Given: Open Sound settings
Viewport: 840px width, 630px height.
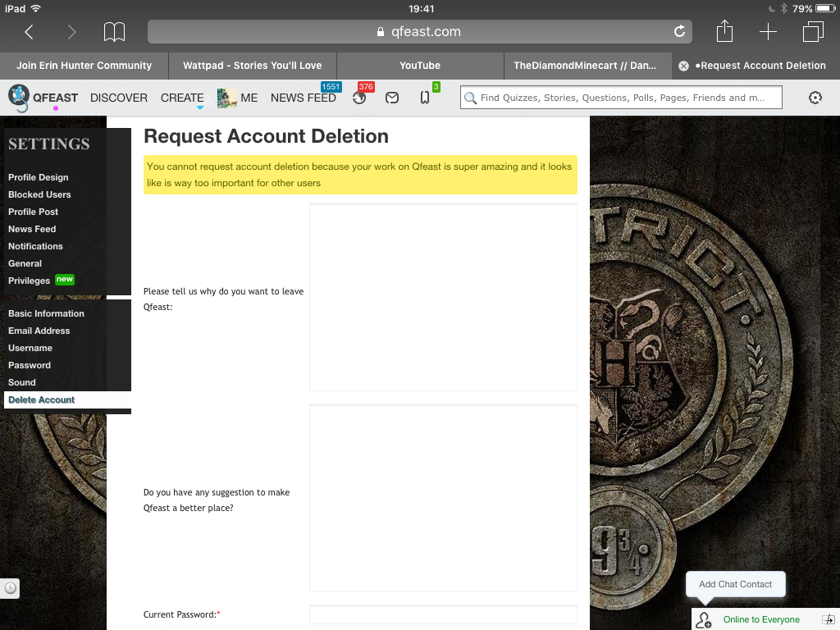Looking at the screenshot, I should coord(22,382).
